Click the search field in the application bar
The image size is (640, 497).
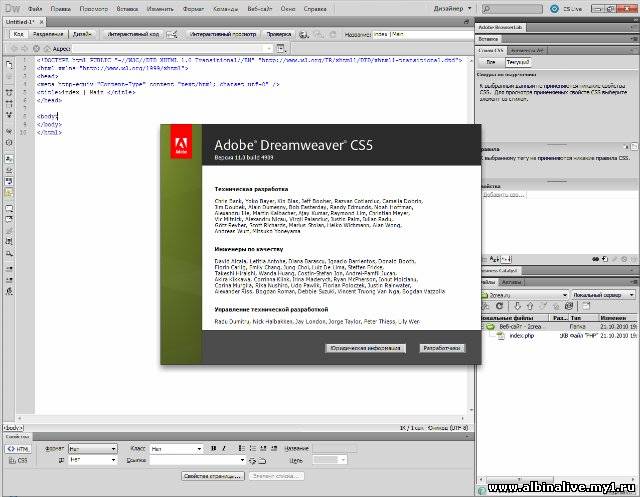(512, 9)
